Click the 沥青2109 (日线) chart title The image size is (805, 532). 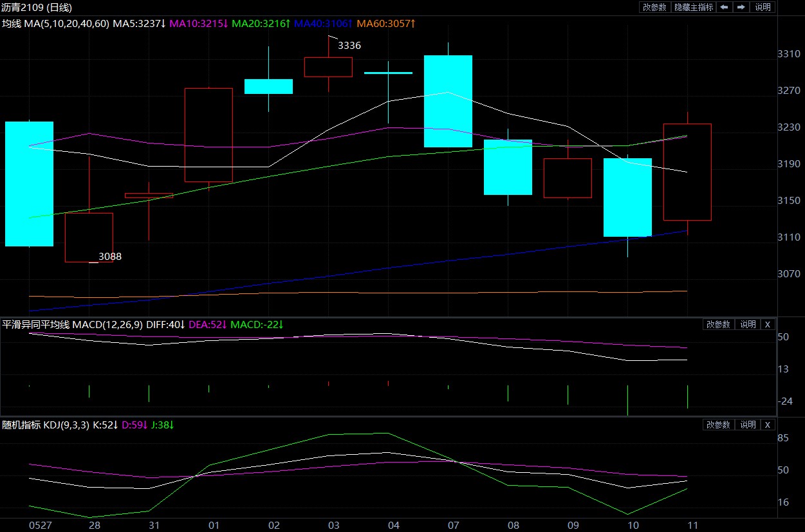coord(37,8)
